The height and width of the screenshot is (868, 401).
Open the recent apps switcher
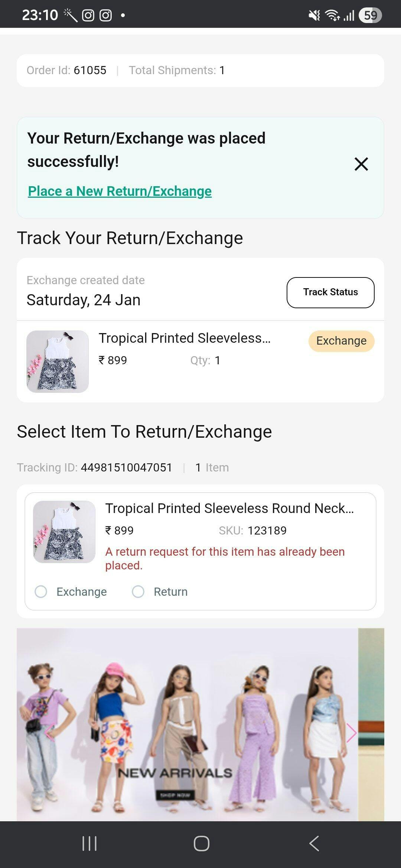(89, 844)
